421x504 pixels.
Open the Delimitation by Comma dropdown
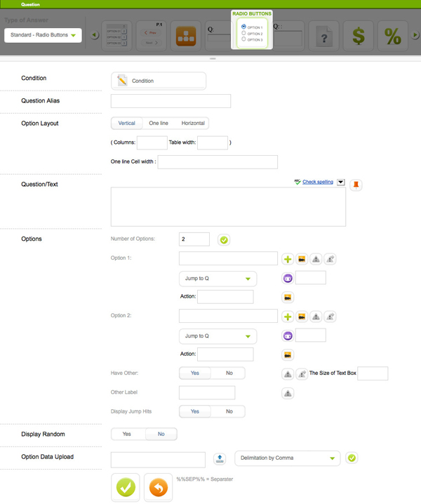(288, 458)
